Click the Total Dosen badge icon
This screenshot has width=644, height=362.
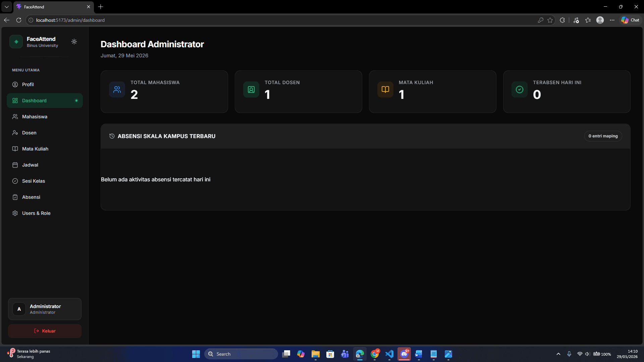(251, 89)
